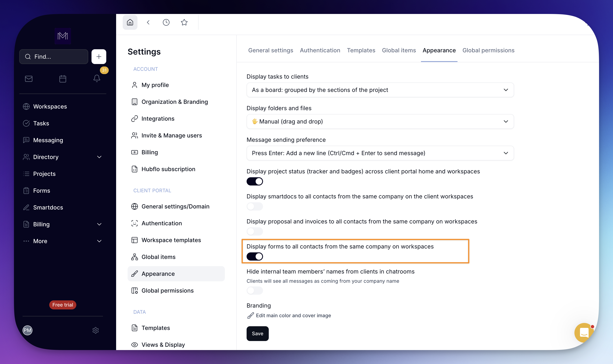Click the Integrations link icon
The width and height of the screenshot is (613, 364).
pos(134,119)
